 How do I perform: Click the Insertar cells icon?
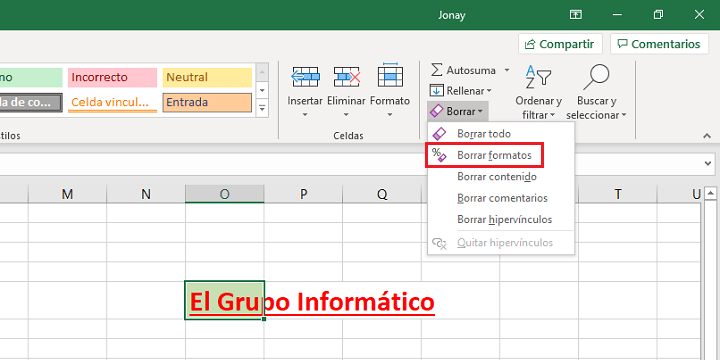pos(305,76)
